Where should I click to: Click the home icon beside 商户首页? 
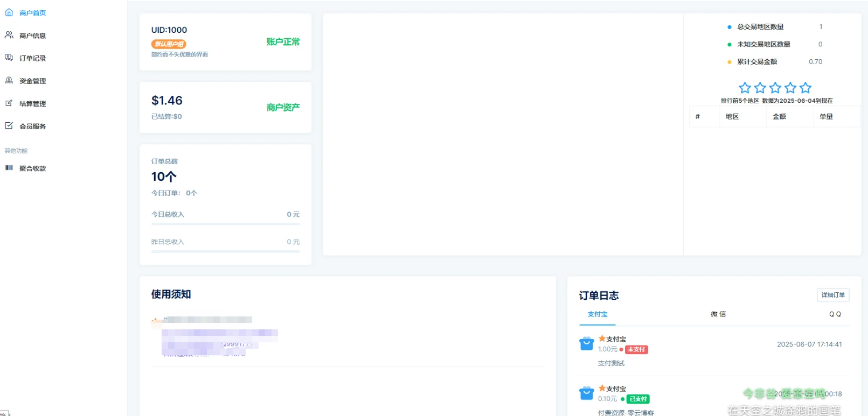pyautogui.click(x=9, y=12)
